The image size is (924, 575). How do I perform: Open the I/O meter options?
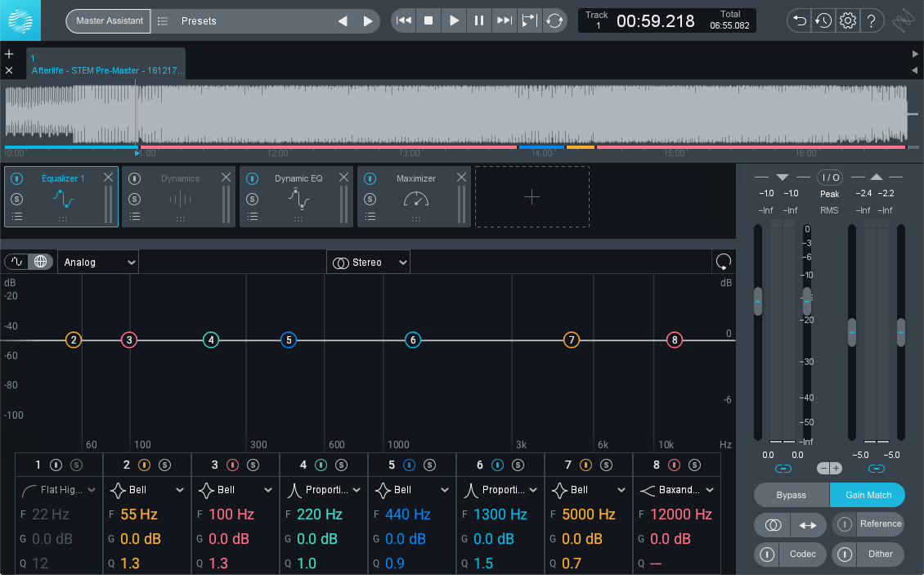pos(830,177)
